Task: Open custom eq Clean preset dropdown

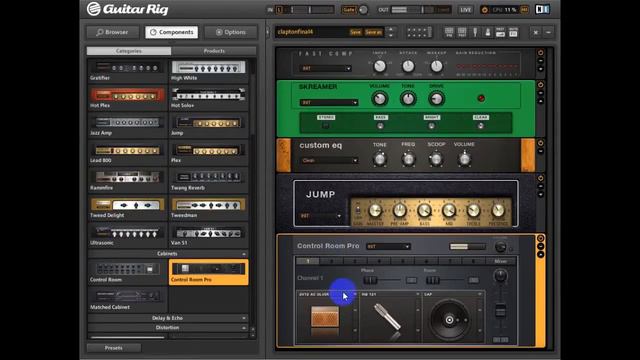Action: click(x=329, y=160)
